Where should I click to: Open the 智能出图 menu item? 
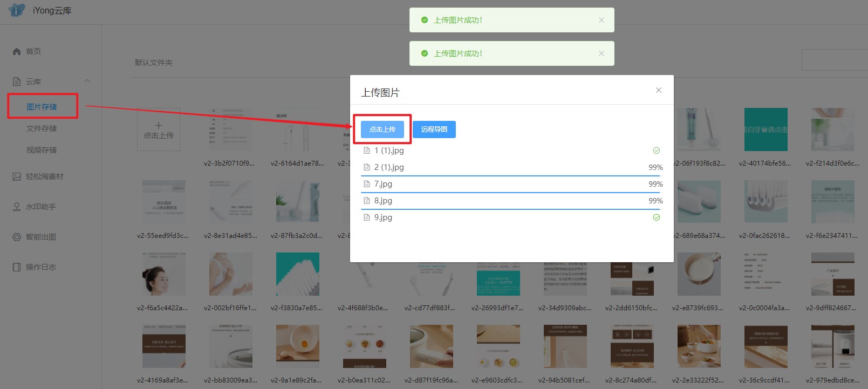click(x=41, y=237)
